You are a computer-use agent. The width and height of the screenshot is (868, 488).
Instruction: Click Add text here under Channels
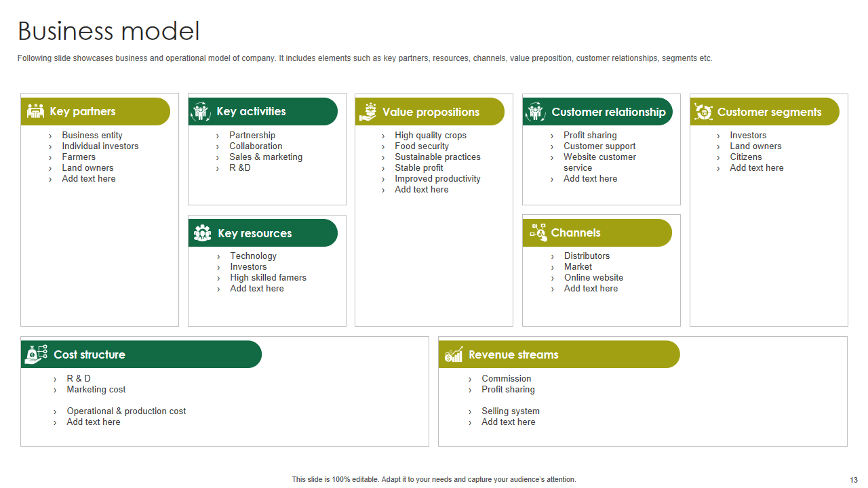591,289
